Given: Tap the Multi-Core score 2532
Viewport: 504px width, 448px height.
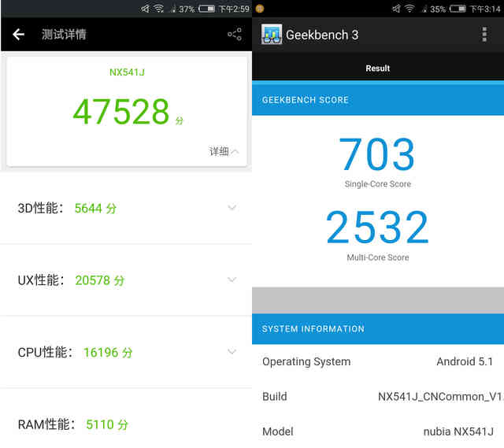Looking at the screenshot, I should coord(377,227).
